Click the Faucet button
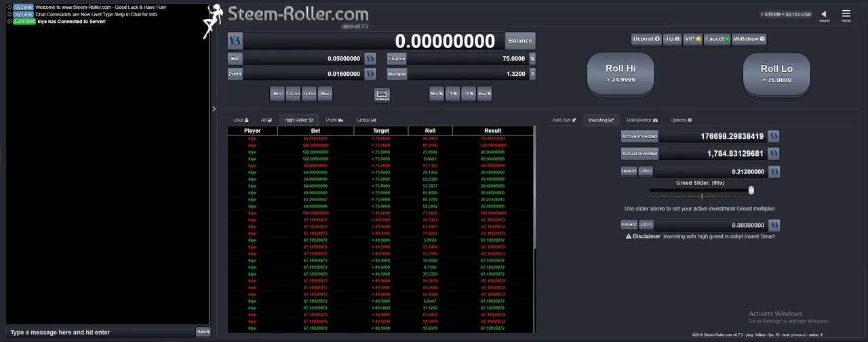Screen dimensions: 868x342 coord(717,39)
